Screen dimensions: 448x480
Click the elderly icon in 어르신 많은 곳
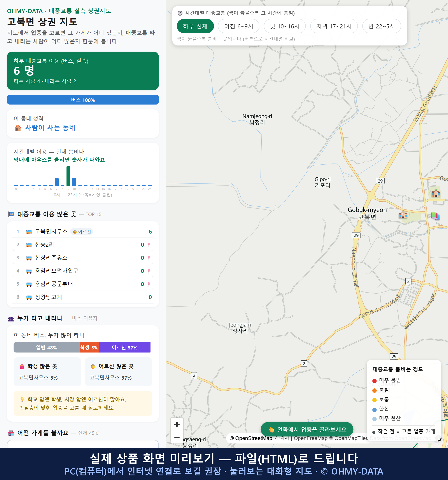(x=93, y=367)
